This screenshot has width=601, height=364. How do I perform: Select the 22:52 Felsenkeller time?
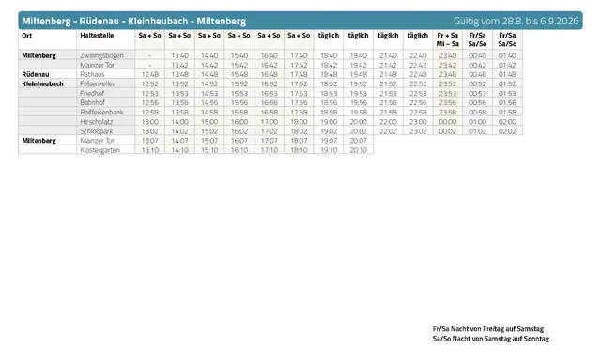418,83
